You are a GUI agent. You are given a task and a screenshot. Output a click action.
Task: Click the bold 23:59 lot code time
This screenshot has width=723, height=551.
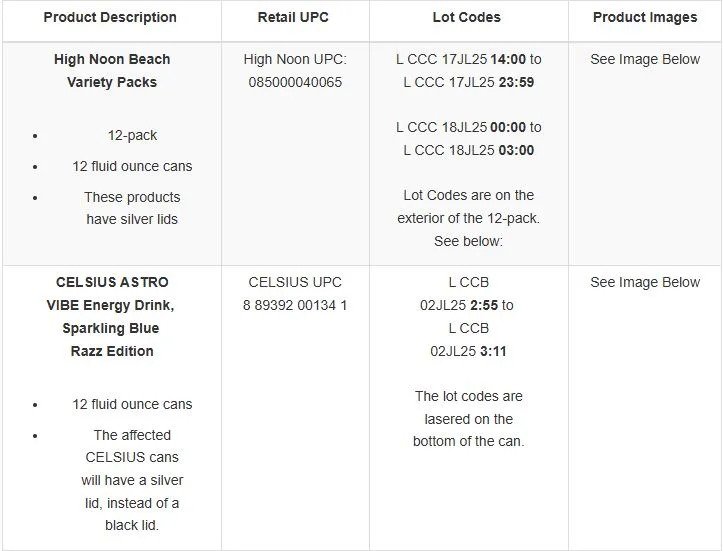pos(515,82)
